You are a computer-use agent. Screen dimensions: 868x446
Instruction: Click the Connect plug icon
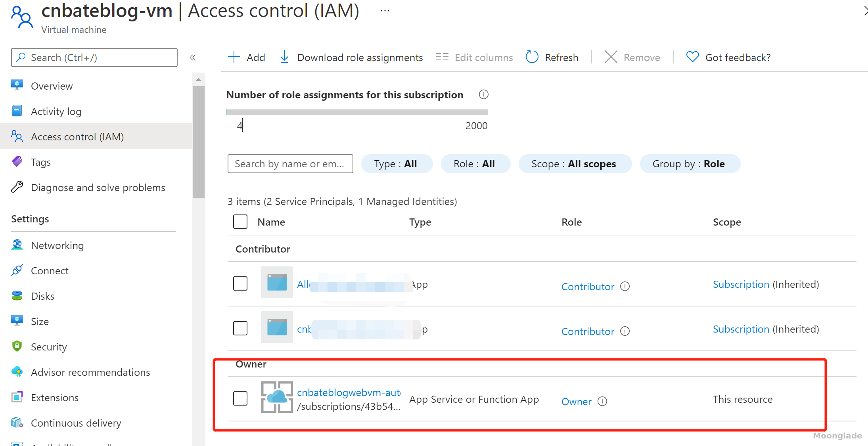(x=17, y=270)
